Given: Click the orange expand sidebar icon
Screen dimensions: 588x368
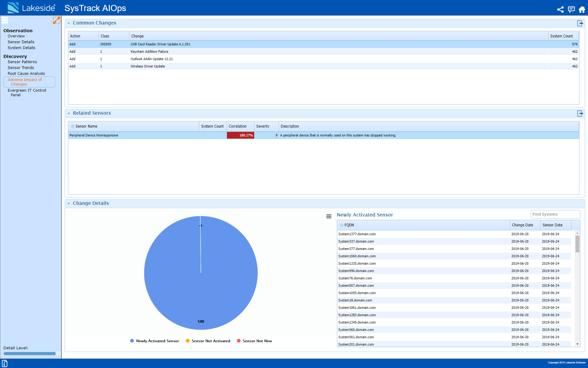Looking at the screenshot, I should tap(57, 20).
